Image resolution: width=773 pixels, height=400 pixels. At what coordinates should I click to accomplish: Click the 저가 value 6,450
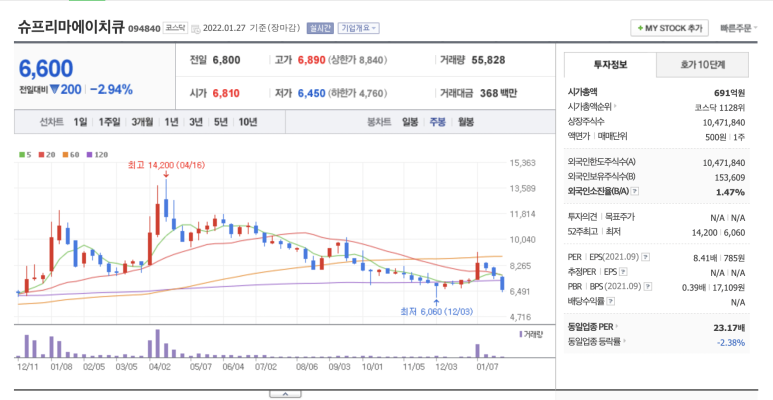tap(312, 93)
